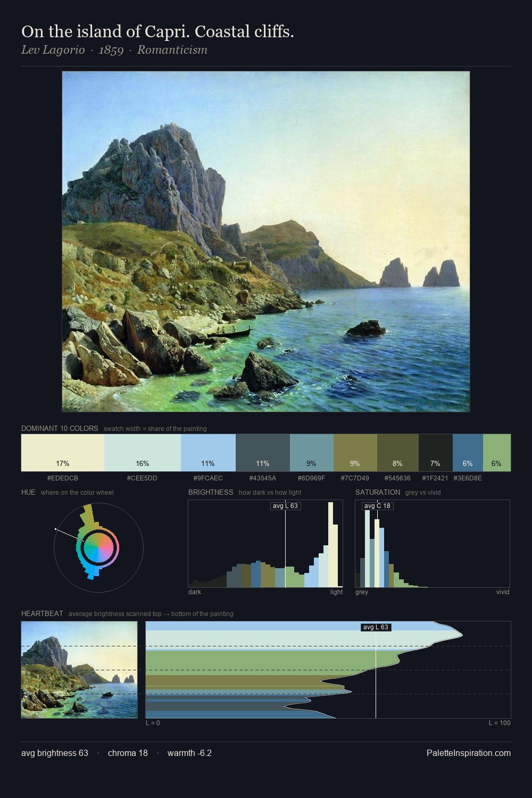Click the 'avg C 18' saturation label

378,506
